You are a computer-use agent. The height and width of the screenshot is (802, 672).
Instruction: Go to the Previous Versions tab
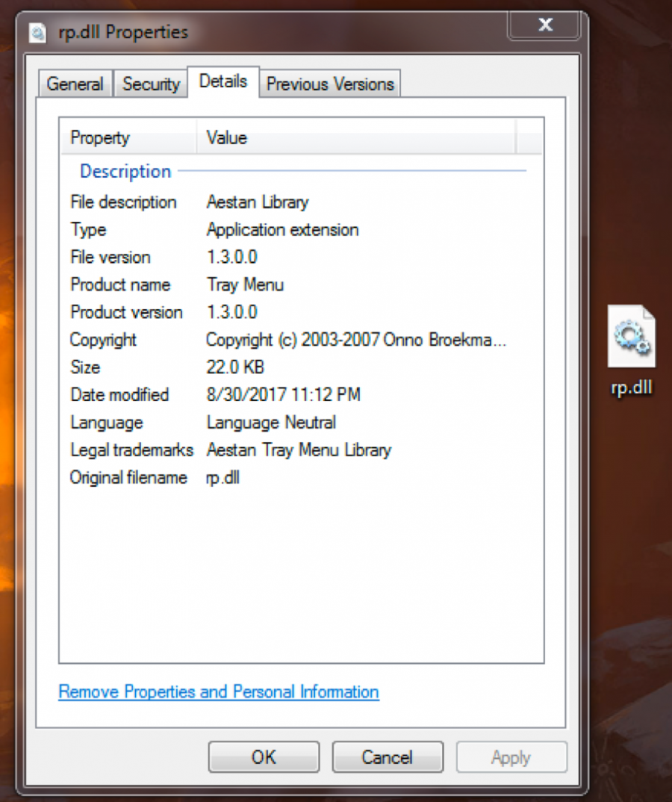(x=330, y=84)
